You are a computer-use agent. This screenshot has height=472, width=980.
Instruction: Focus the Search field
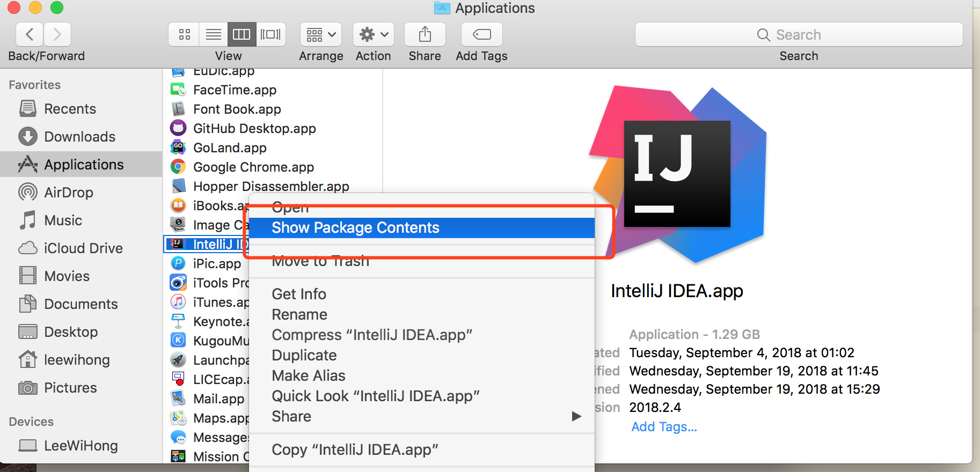[799, 35]
